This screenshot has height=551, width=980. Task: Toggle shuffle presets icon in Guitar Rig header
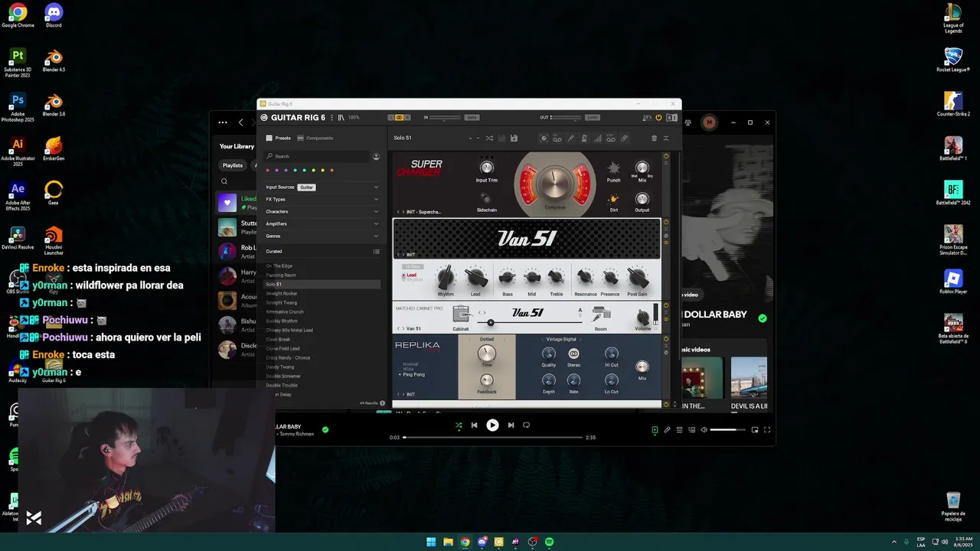[x=489, y=139]
